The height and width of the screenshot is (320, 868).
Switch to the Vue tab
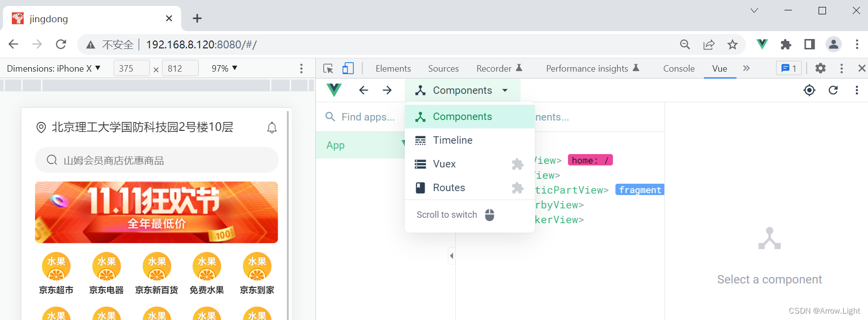720,69
